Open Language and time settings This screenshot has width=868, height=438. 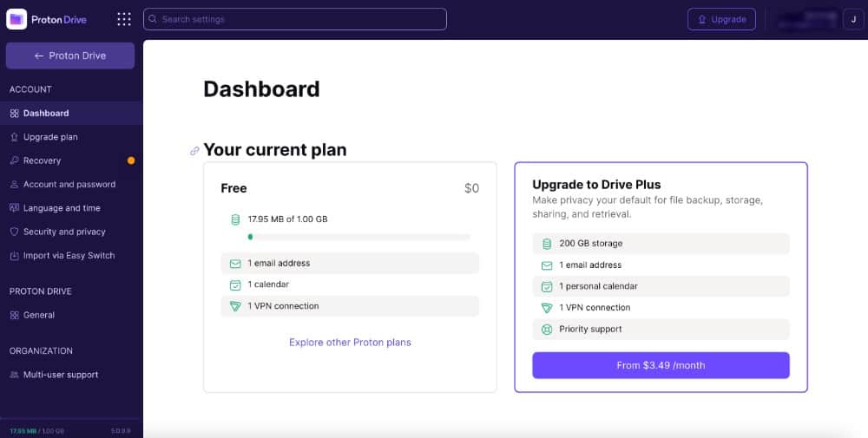[62, 208]
